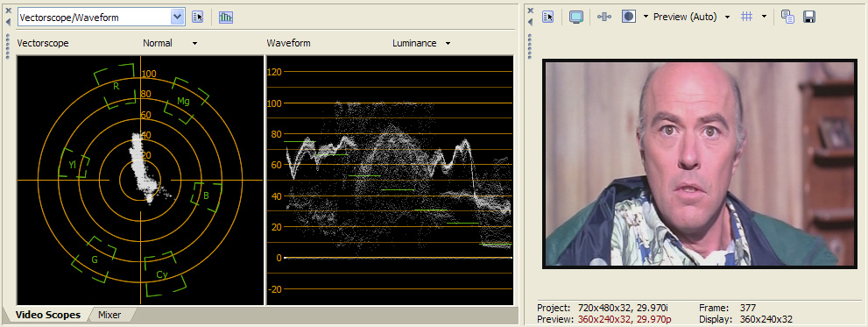The height and width of the screenshot is (327, 868).
Task: Select the Video Scopes tab
Action: (x=48, y=316)
